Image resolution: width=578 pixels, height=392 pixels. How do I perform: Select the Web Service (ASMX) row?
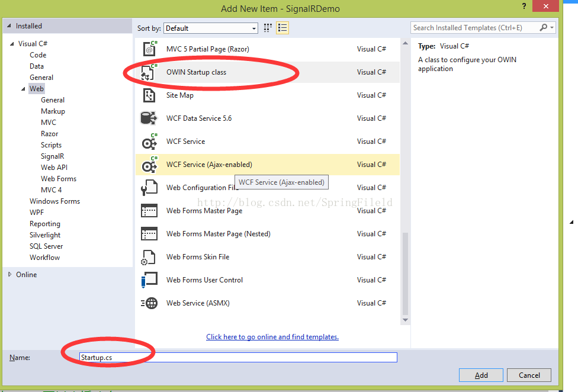click(268, 303)
